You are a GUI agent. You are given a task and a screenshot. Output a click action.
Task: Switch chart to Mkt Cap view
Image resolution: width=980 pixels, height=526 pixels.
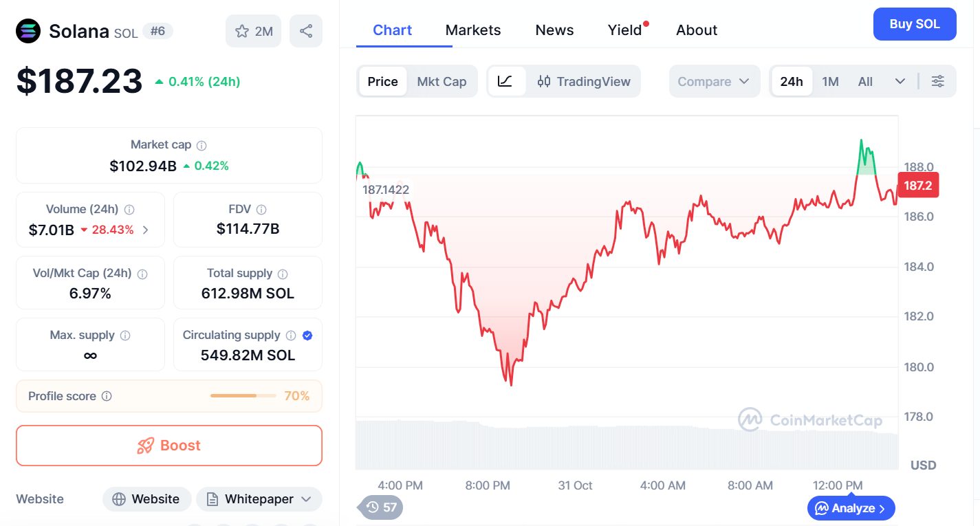pyautogui.click(x=442, y=81)
